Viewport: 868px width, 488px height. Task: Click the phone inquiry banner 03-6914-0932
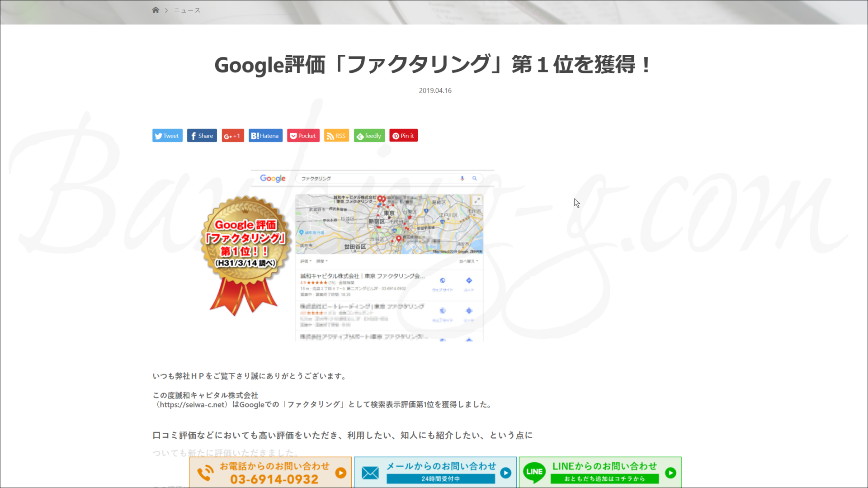coord(270,472)
